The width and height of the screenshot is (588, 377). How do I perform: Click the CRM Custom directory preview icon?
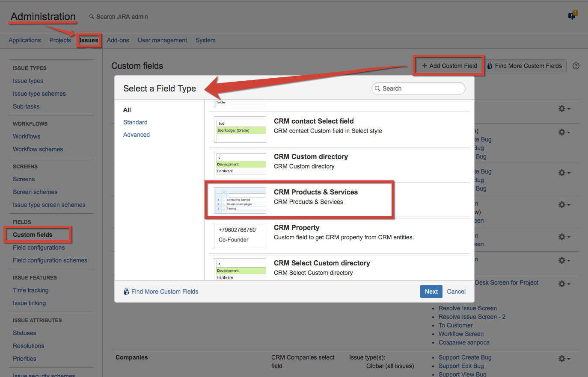tap(240, 165)
